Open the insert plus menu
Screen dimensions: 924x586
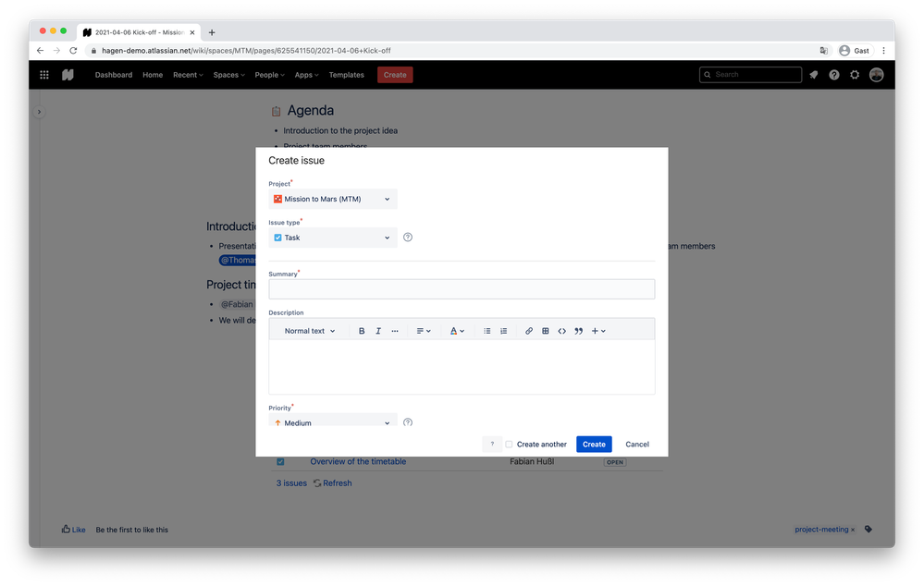(598, 331)
